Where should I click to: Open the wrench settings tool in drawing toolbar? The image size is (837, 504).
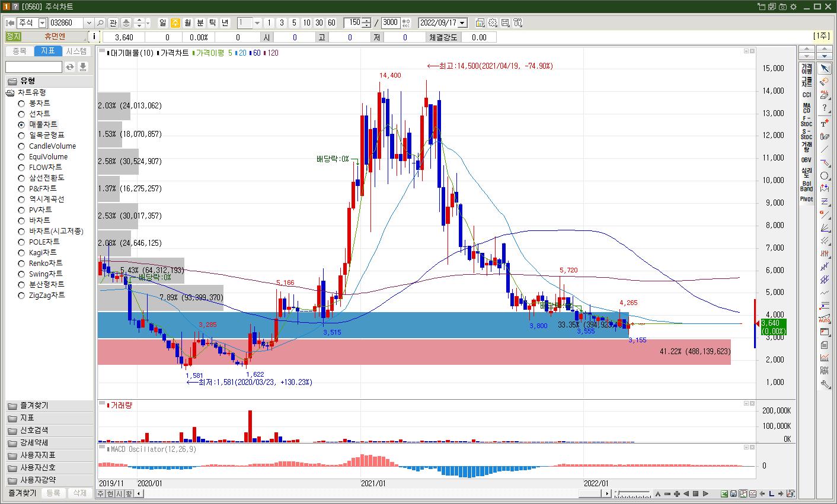pos(825,384)
